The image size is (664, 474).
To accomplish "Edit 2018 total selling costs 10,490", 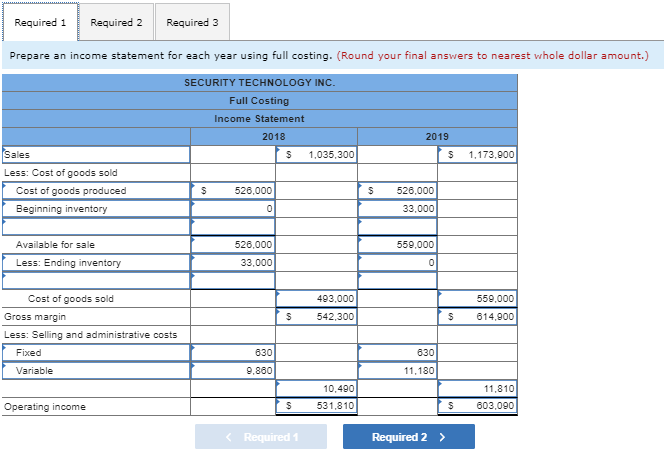I will click(x=316, y=388).
